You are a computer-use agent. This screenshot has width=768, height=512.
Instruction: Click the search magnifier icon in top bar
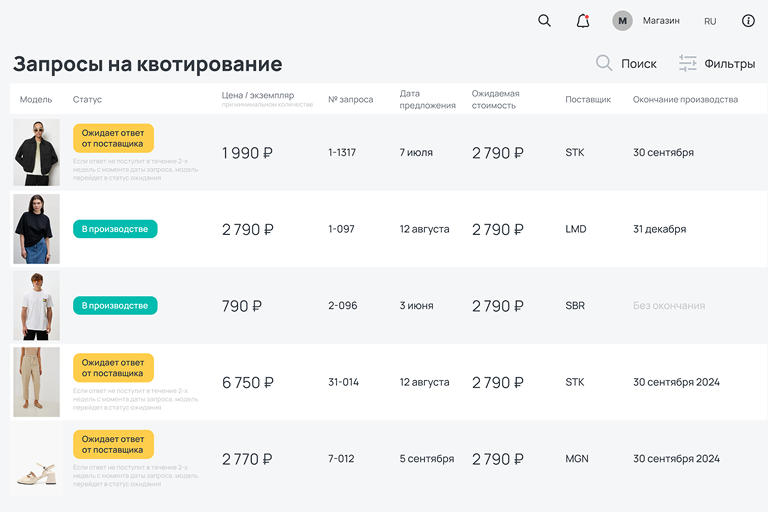point(544,21)
